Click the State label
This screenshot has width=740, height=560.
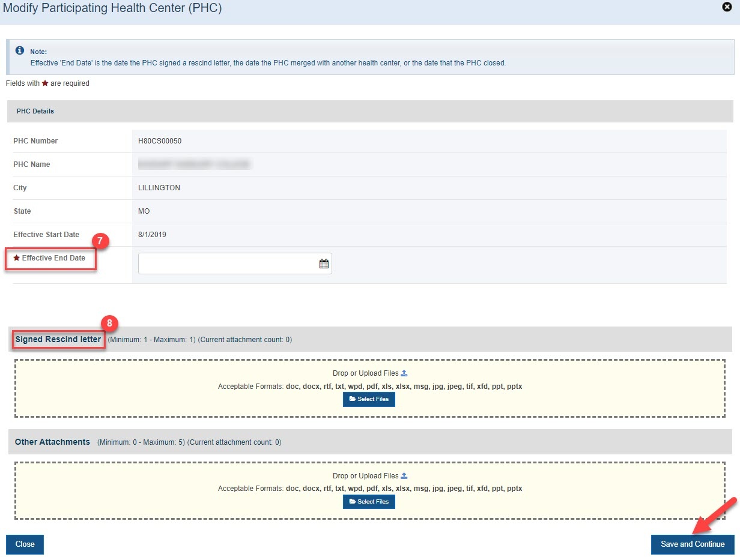coord(22,211)
